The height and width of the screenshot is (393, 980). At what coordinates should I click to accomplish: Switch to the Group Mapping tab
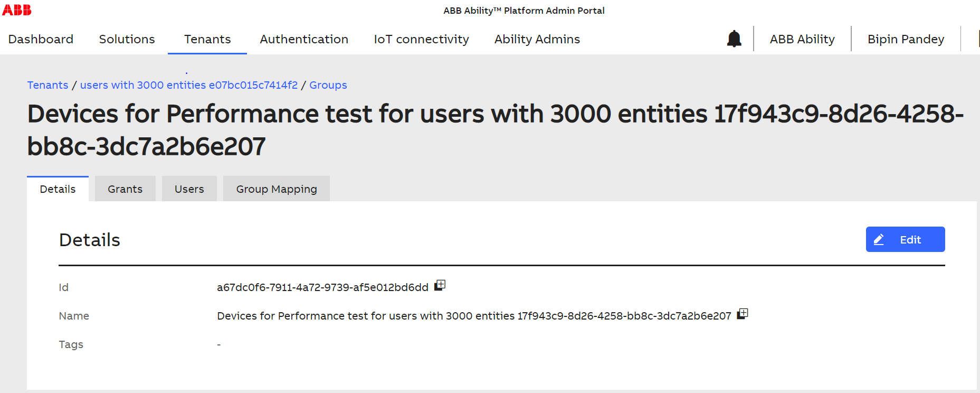[277, 189]
